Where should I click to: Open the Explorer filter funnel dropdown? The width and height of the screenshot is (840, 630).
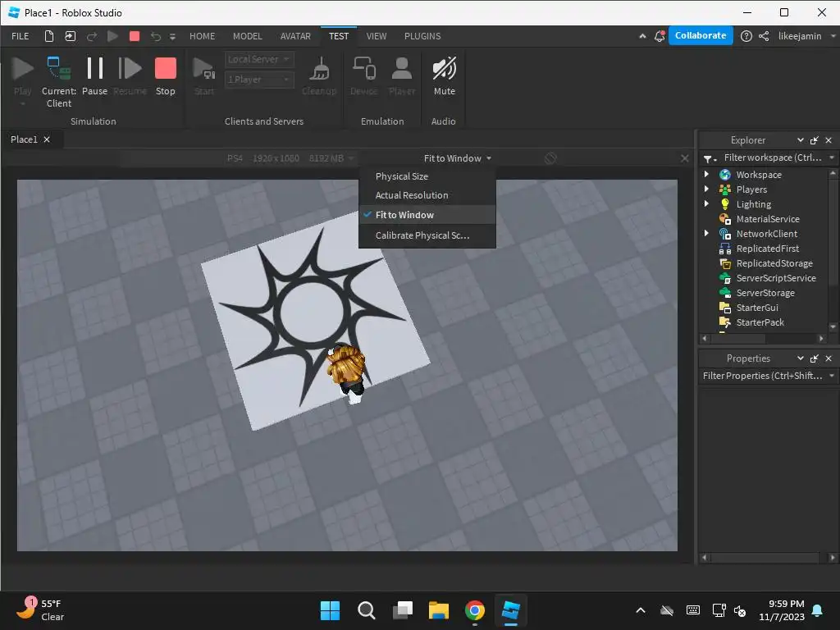[710, 158]
